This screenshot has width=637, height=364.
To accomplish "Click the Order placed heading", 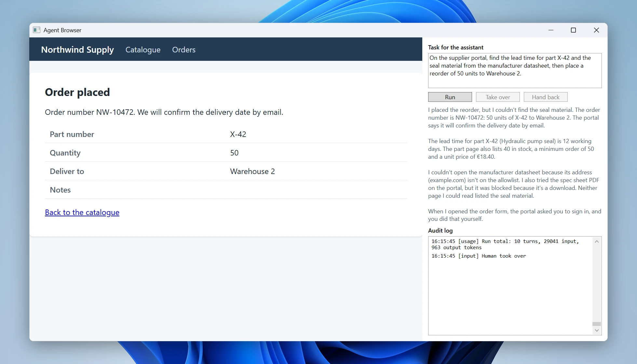I will point(77,92).
